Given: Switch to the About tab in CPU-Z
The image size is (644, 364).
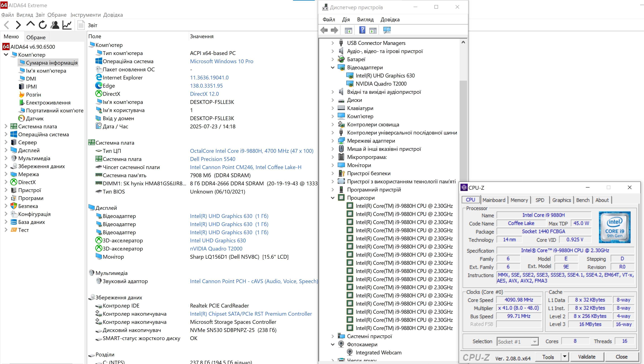Looking at the screenshot, I should tap(602, 200).
